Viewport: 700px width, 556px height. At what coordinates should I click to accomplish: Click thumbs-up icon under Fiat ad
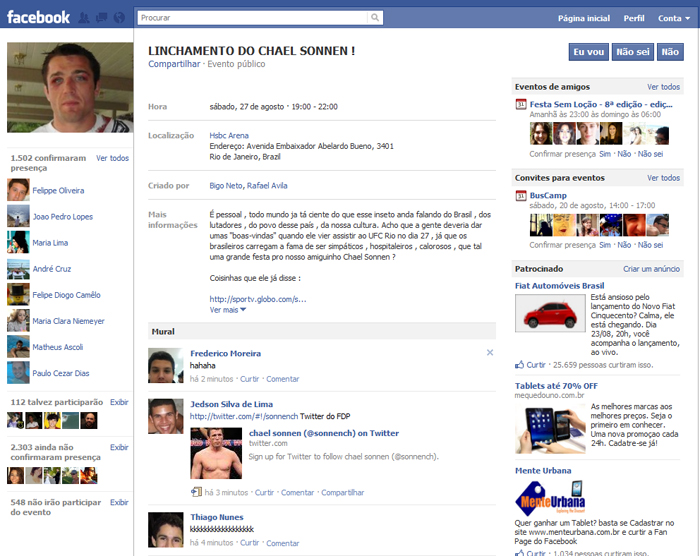coord(520,365)
